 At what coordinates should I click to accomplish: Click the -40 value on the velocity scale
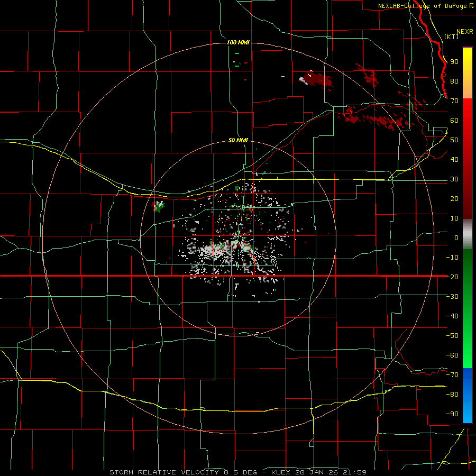(x=452, y=316)
